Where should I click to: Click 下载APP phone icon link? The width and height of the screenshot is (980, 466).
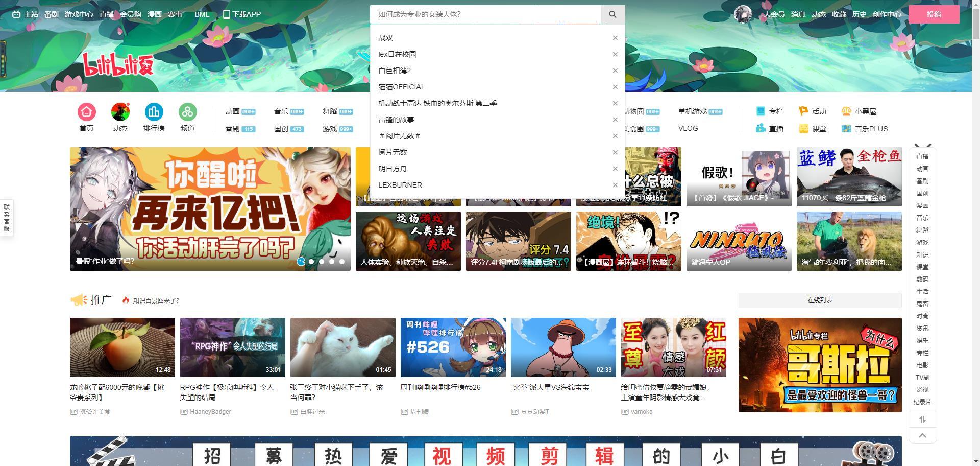coord(242,14)
